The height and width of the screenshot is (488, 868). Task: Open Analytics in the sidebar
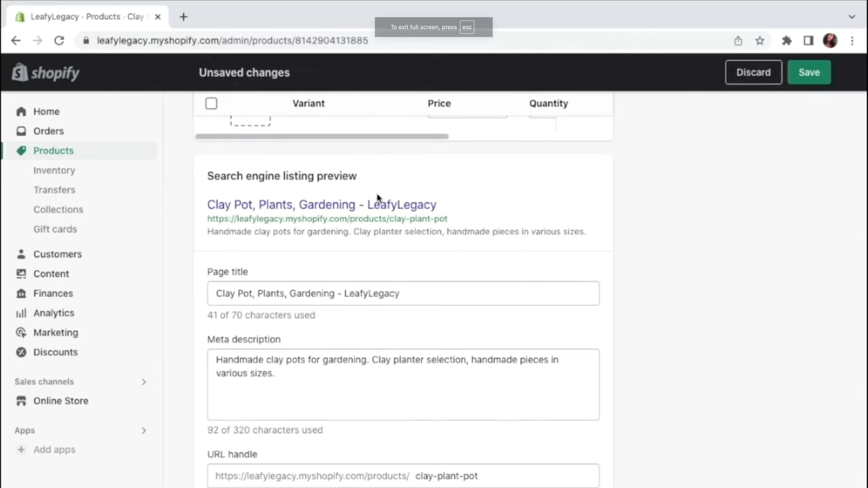[x=54, y=313]
